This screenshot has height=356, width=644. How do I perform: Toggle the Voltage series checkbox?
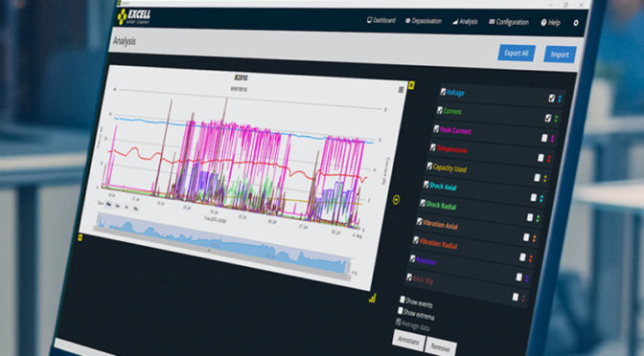point(443,92)
